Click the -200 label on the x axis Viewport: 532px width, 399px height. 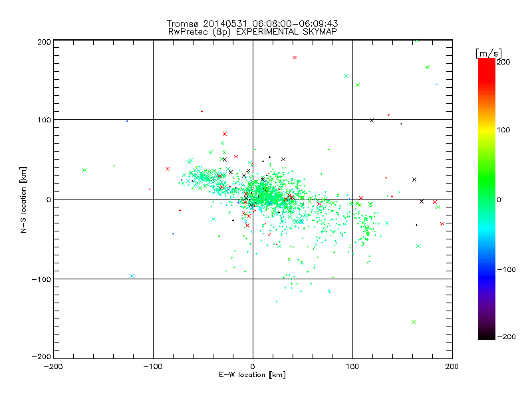coord(53,366)
